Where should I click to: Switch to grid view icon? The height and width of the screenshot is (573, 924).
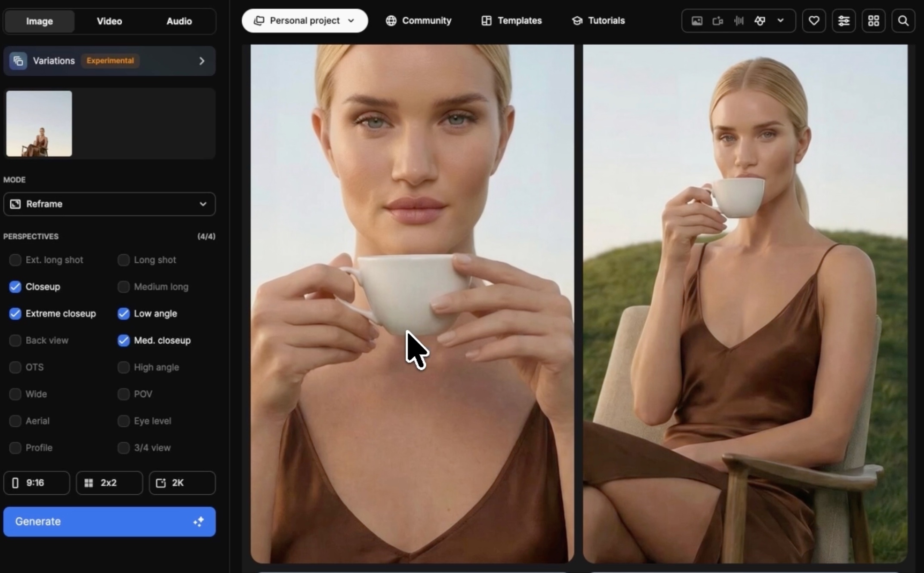873,21
